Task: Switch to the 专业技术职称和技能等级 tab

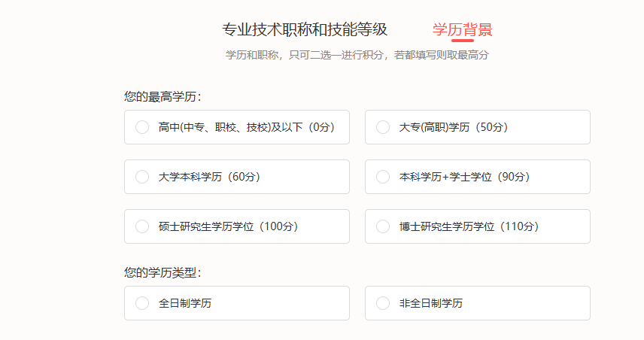Action: pyautogui.click(x=305, y=30)
